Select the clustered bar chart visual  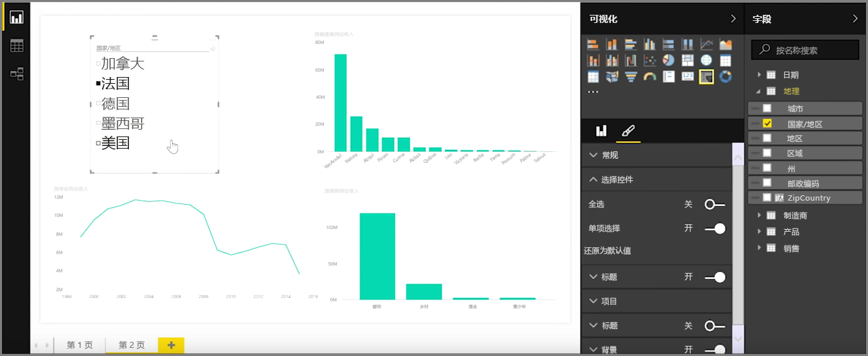point(631,45)
